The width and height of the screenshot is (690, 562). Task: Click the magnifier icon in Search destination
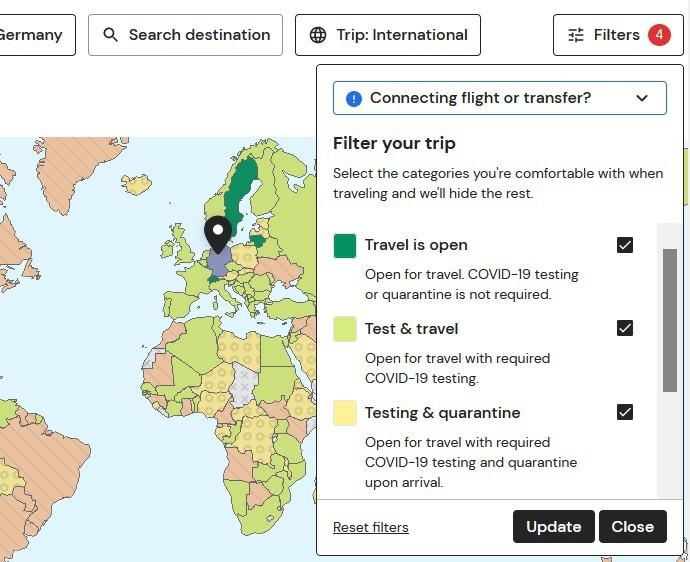(111, 35)
